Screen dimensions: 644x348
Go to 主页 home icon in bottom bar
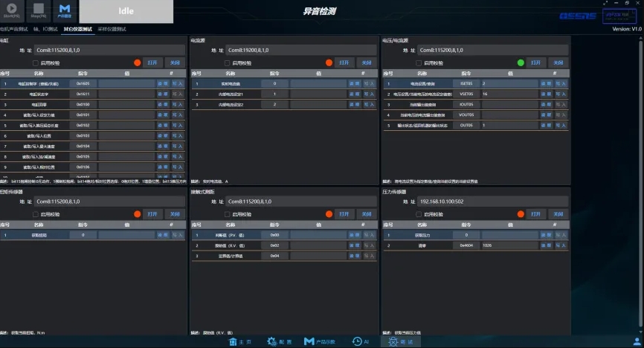point(240,341)
